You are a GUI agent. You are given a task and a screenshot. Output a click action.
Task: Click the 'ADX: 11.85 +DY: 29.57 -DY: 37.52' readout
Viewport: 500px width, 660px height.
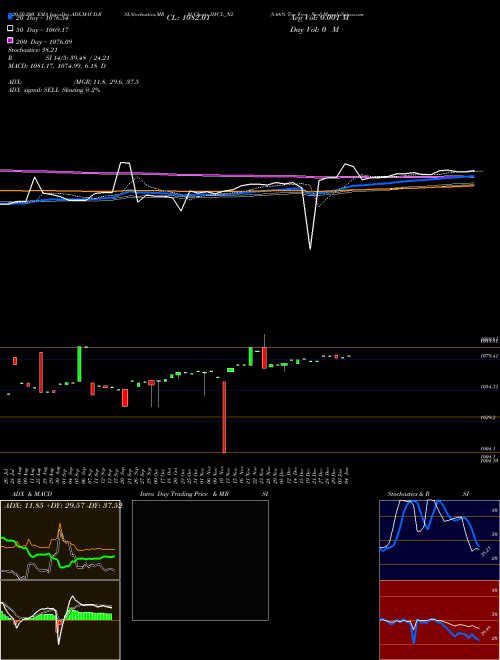pos(63,505)
